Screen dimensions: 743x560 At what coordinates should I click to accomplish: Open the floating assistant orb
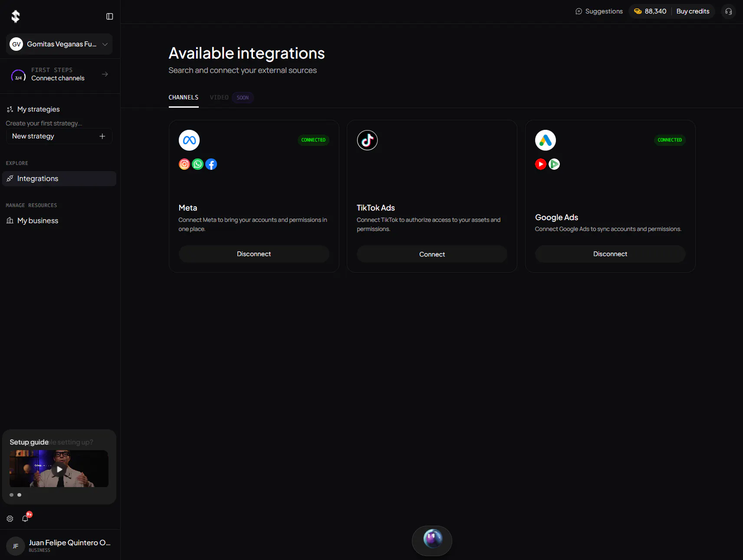432,540
